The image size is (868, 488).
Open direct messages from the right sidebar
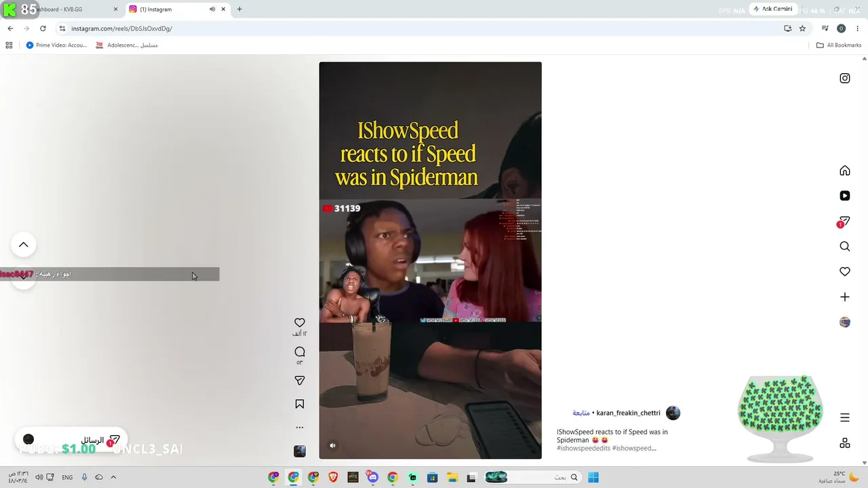tap(844, 222)
